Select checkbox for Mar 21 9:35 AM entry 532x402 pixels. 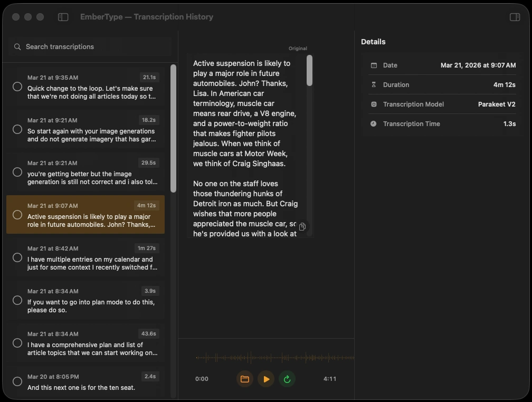pyautogui.click(x=17, y=87)
